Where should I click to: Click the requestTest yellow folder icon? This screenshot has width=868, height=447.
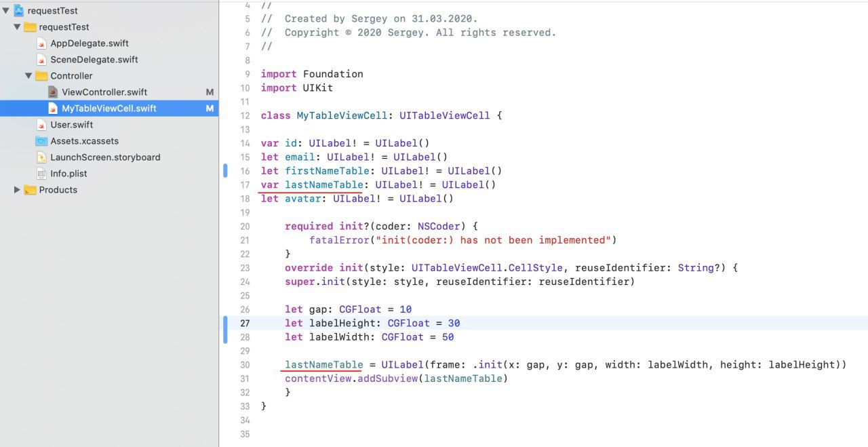click(x=30, y=27)
